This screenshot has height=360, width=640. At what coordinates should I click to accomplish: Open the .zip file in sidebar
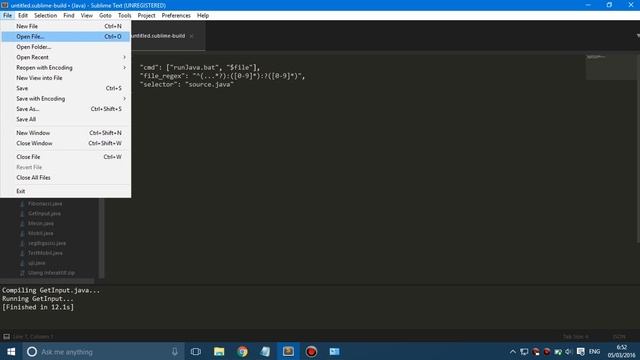click(51, 273)
